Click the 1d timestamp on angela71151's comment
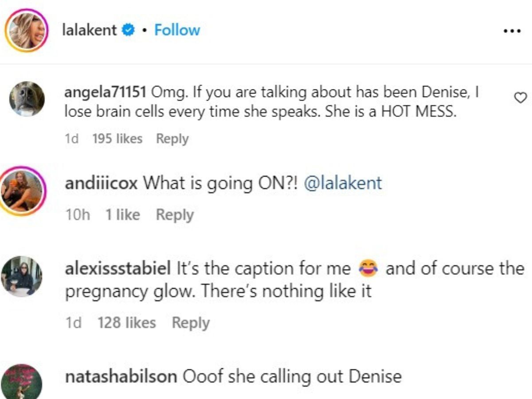The image size is (532, 399). click(x=72, y=138)
